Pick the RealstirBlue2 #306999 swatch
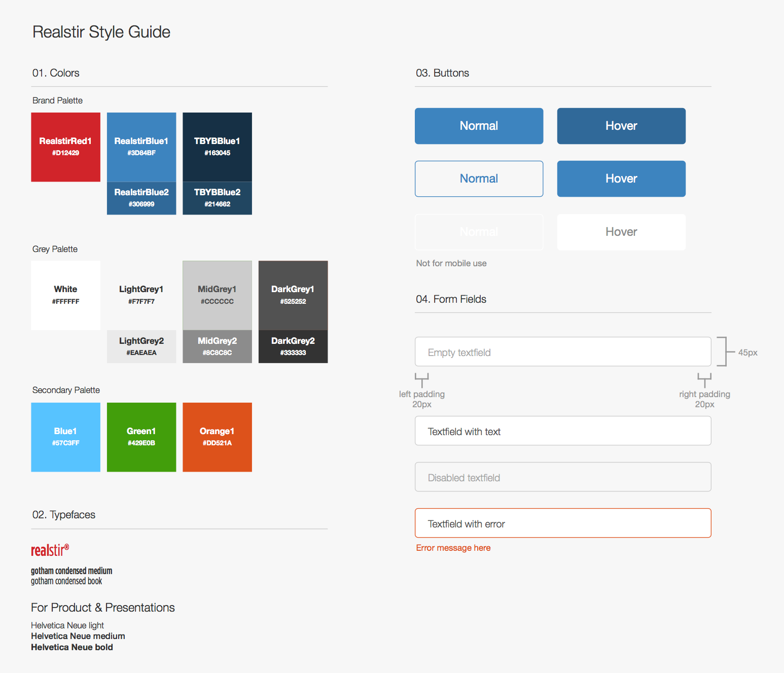This screenshot has height=673, width=784. (141, 198)
